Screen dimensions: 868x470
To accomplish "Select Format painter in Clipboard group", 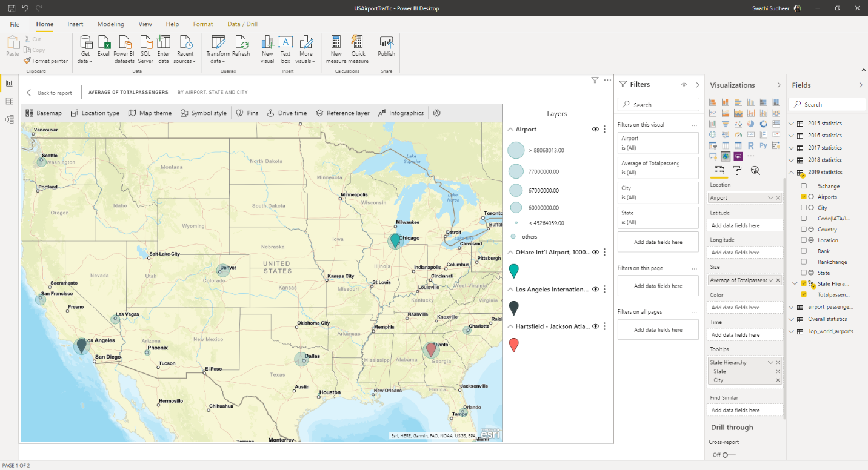I will pyautogui.click(x=46, y=61).
